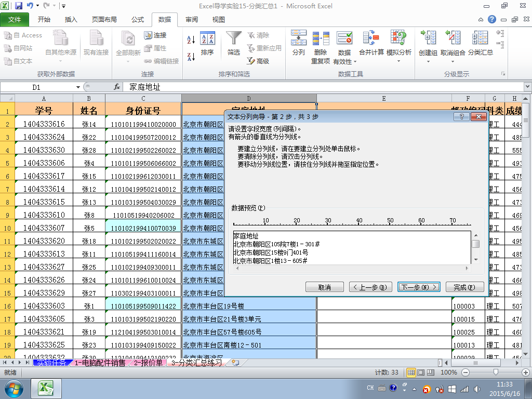Click in the formula bar input
The image size is (532, 399).
(323, 87)
